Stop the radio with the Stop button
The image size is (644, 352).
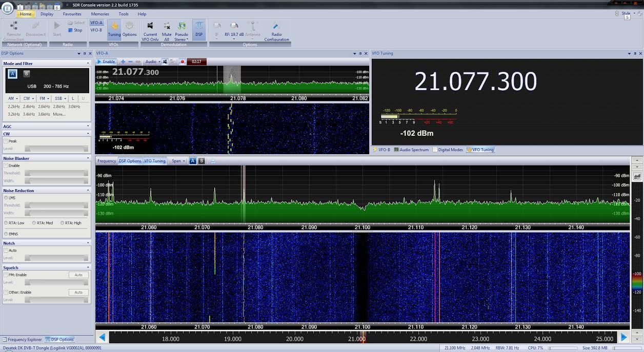(75, 30)
